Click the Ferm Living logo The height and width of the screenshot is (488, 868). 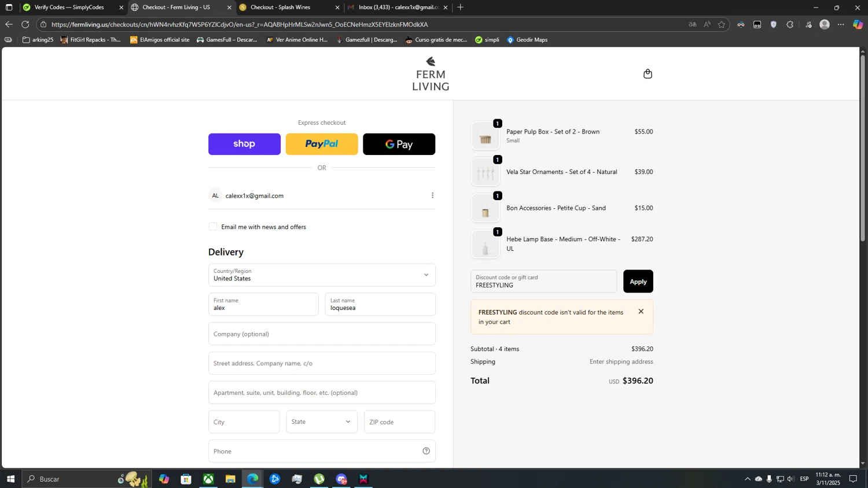click(x=431, y=74)
